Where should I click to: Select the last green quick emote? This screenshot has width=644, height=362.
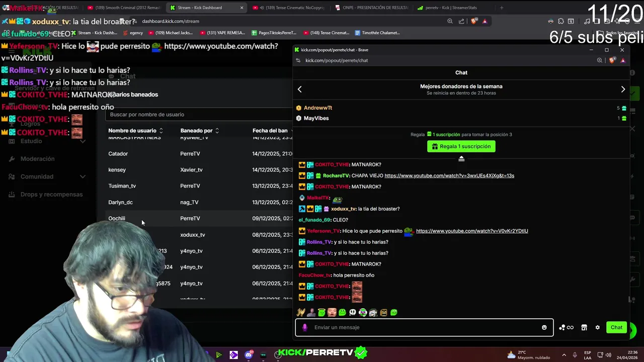[394, 312]
